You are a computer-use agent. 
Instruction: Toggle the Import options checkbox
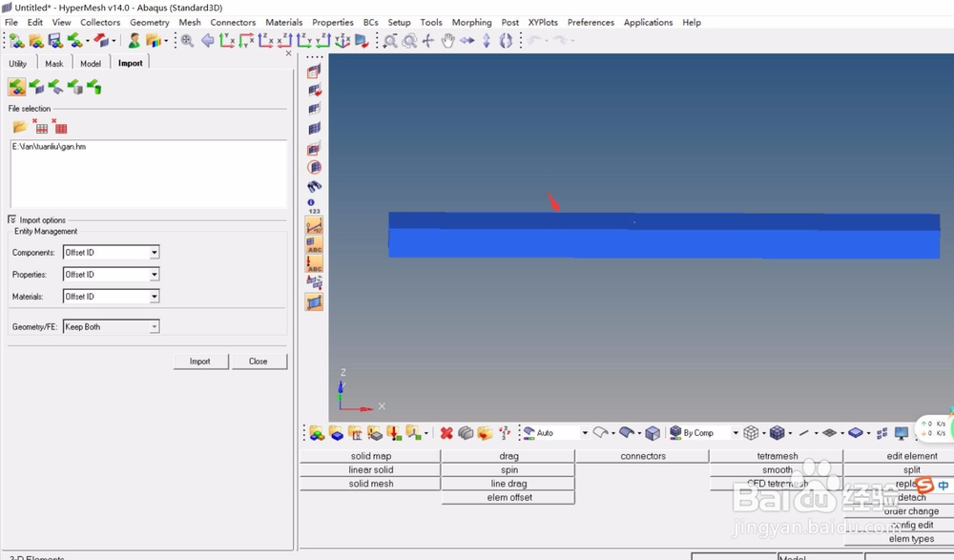(x=11, y=219)
